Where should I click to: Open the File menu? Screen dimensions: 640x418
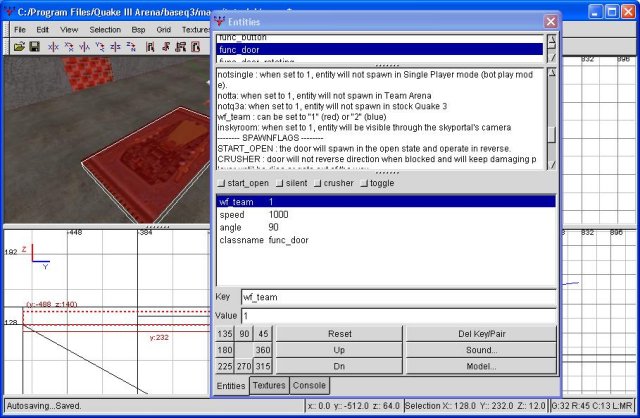point(20,30)
